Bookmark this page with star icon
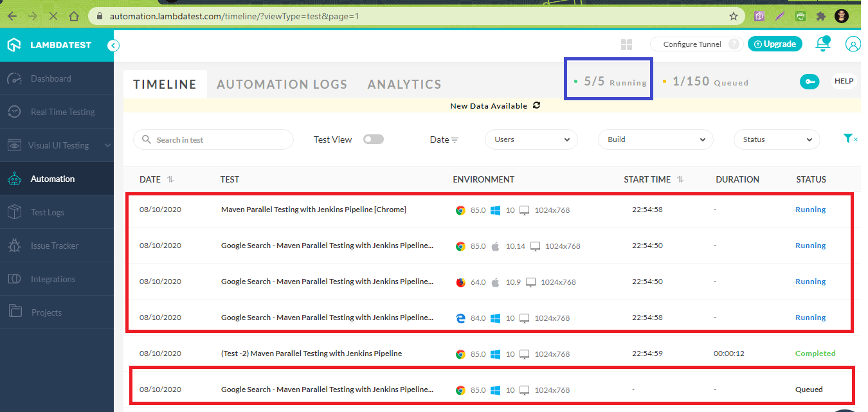Screen dimensions: 868x412 pyautogui.click(x=733, y=16)
